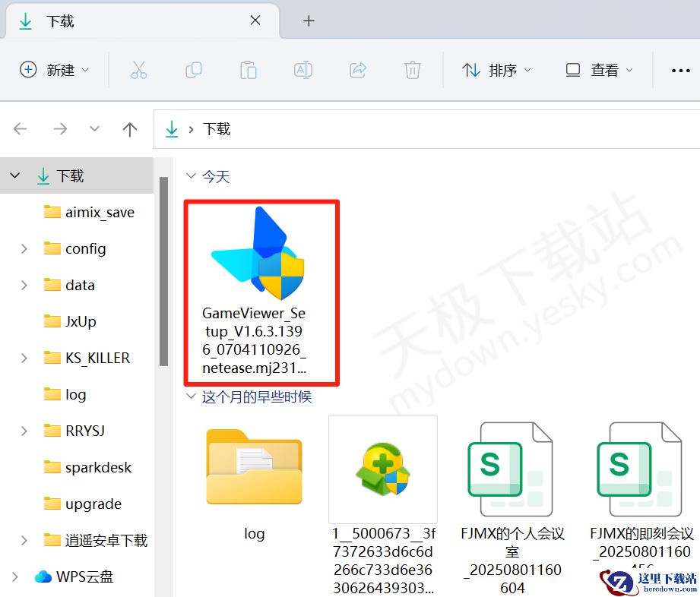
Task: Click the download icon in address bar
Action: point(172,129)
